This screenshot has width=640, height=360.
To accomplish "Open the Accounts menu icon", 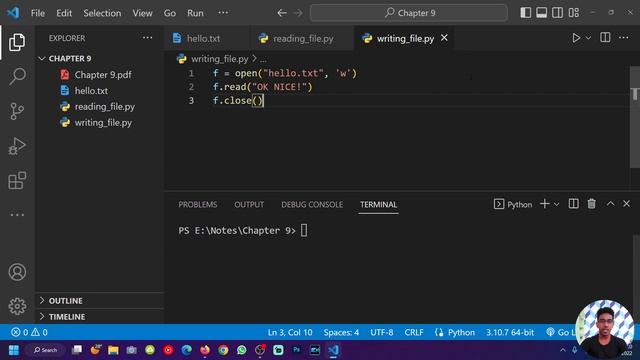I will (17, 272).
